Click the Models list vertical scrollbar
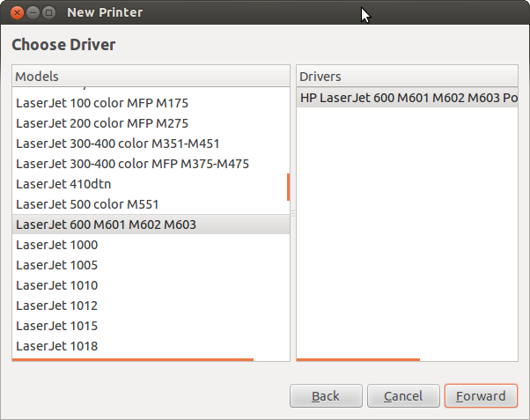The height and width of the screenshot is (420, 530). pos(288,187)
